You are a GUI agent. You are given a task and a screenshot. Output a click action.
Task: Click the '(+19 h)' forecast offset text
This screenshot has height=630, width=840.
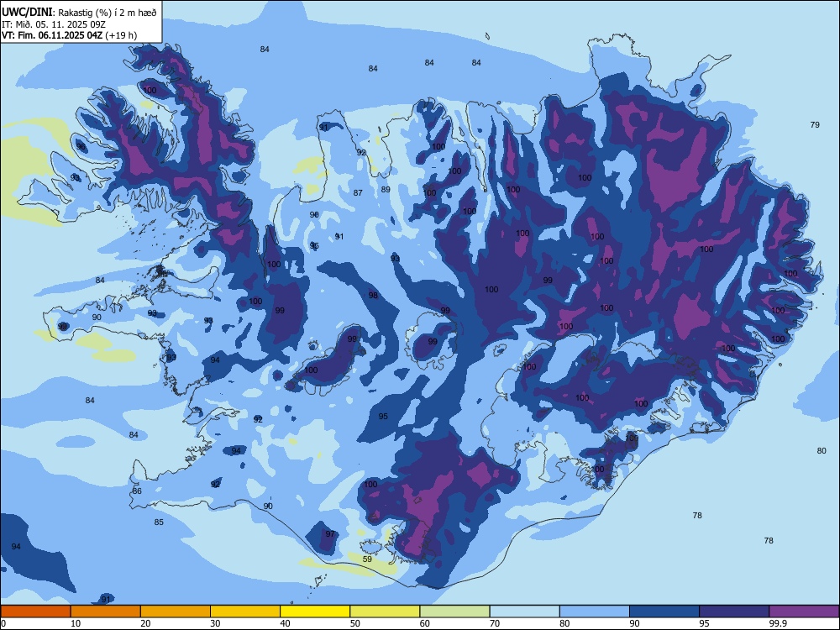(x=121, y=35)
